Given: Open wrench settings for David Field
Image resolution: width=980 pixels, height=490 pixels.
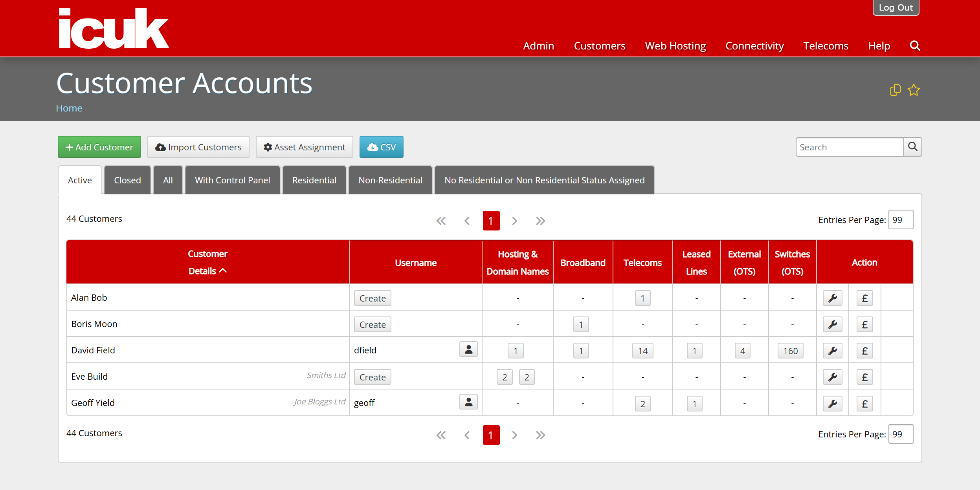Looking at the screenshot, I should coord(832,351).
